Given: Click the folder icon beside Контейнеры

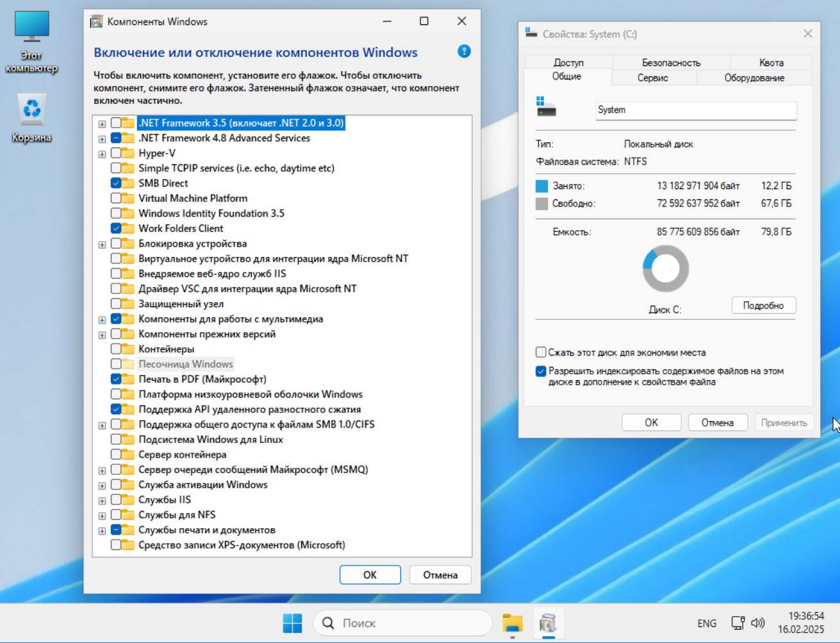Looking at the screenshot, I should (x=129, y=349).
